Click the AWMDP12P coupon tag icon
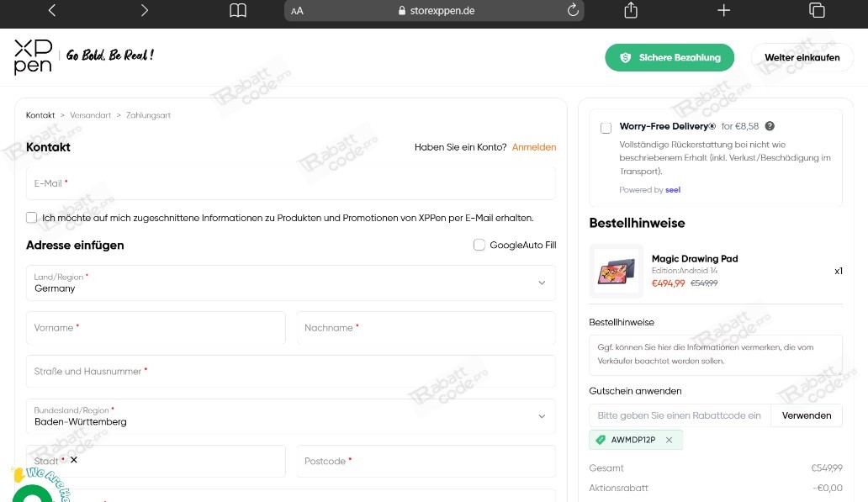The image size is (868, 502). tap(601, 440)
